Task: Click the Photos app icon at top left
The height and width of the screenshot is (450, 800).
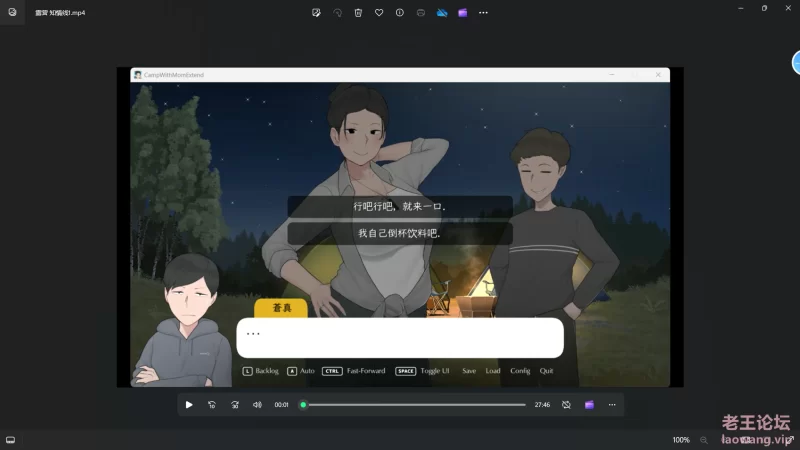Action: (12, 12)
